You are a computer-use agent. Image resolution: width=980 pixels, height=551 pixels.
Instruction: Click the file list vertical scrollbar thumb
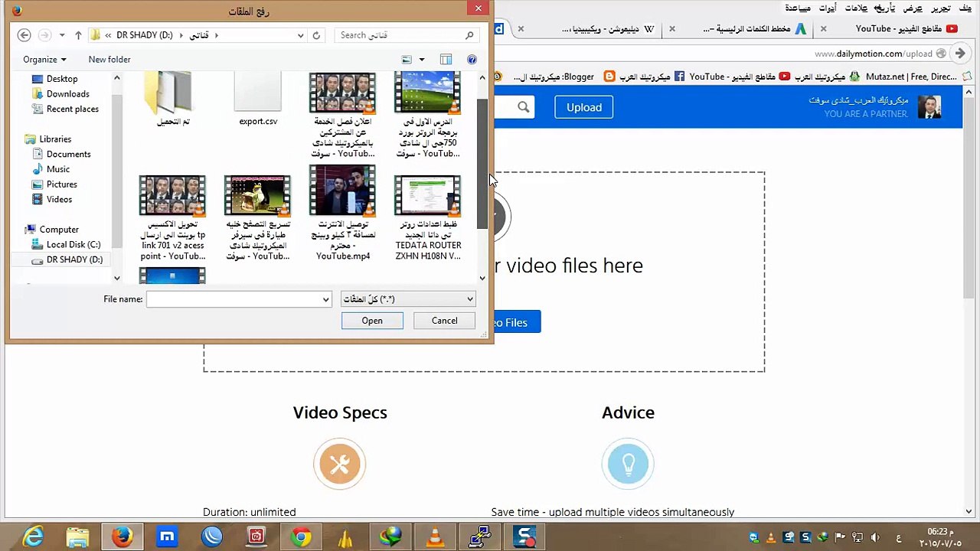482,164
